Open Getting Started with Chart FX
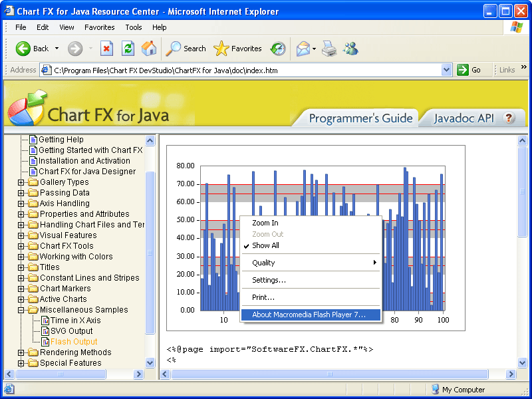532x399 pixels. [x=90, y=150]
